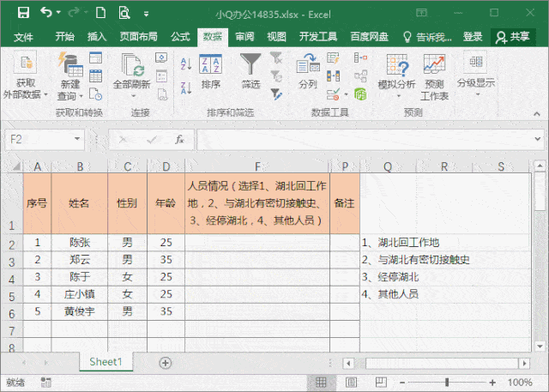The width and height of the screenshot is (549, 392).
Task: Click the Print Preview icon in title bar
Action: coord(124,13)
